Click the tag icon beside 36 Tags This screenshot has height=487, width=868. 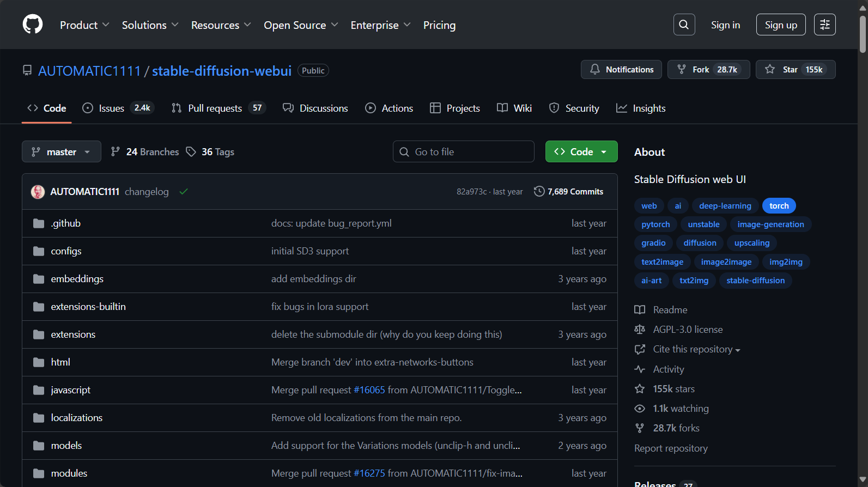[191, 152]
